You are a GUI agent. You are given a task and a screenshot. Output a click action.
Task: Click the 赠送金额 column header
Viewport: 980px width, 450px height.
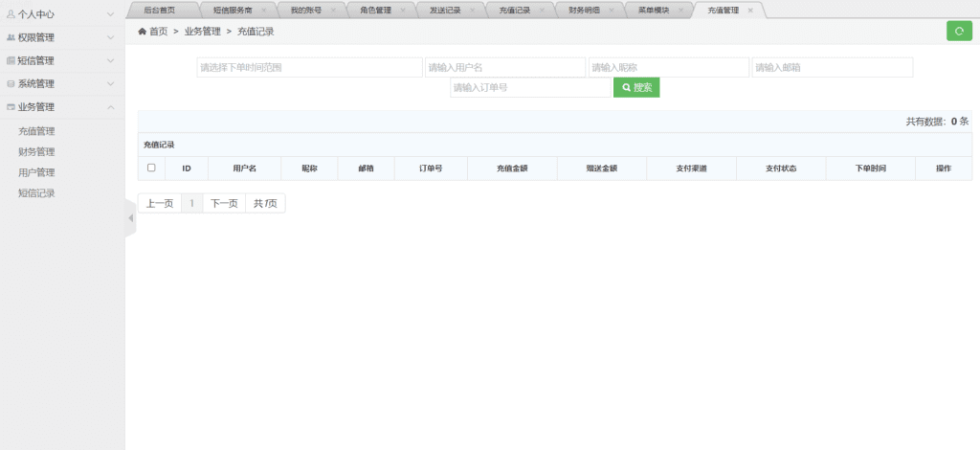[x=601, y=169]
